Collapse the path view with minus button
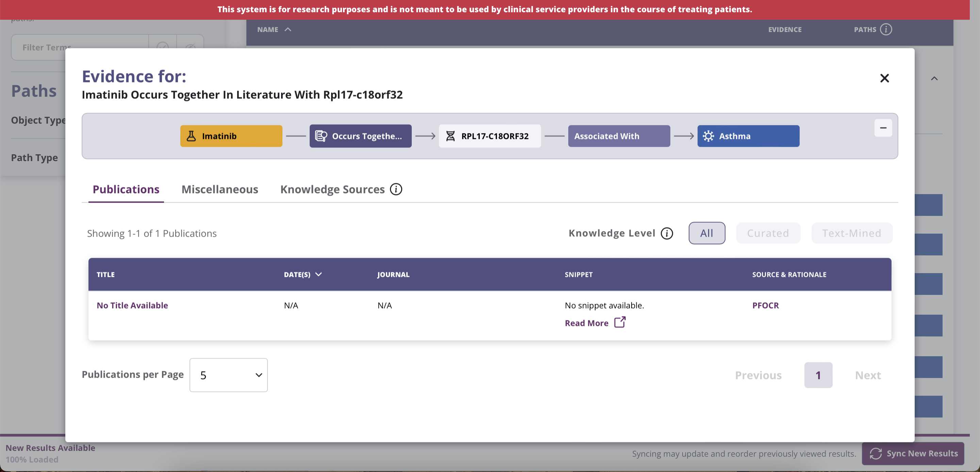Viewport: 980px width, 472px height. [x=883, y=128]
